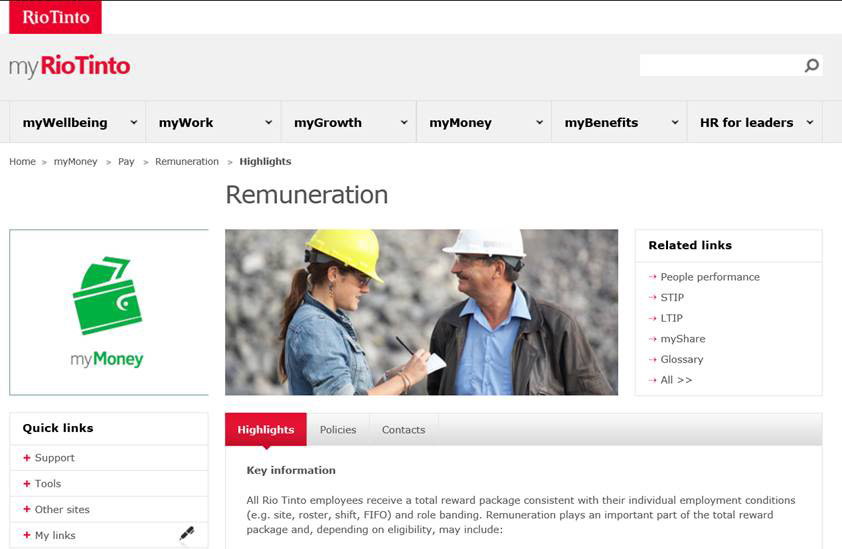Click the Rio Tinto red logo
842x549 pixels.
tap(55, 17)
